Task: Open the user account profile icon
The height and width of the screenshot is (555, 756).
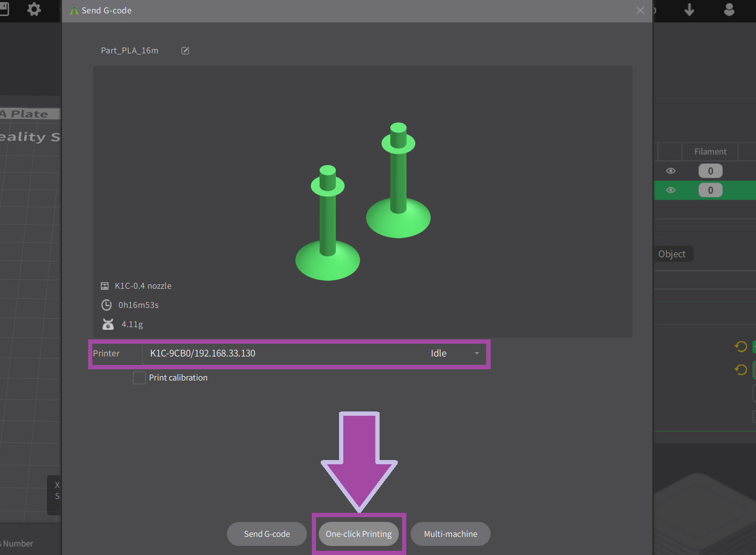Action: 729,10
